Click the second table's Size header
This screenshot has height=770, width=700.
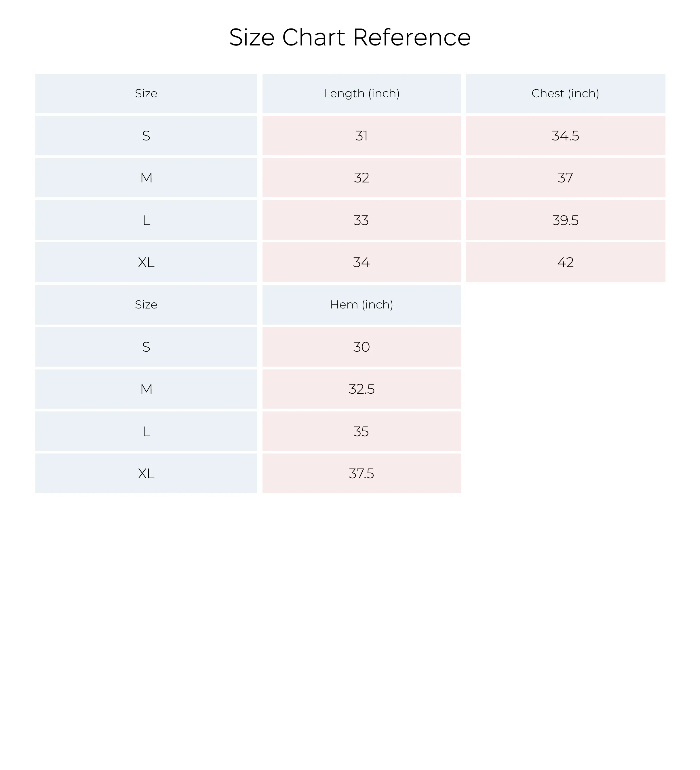146,305
